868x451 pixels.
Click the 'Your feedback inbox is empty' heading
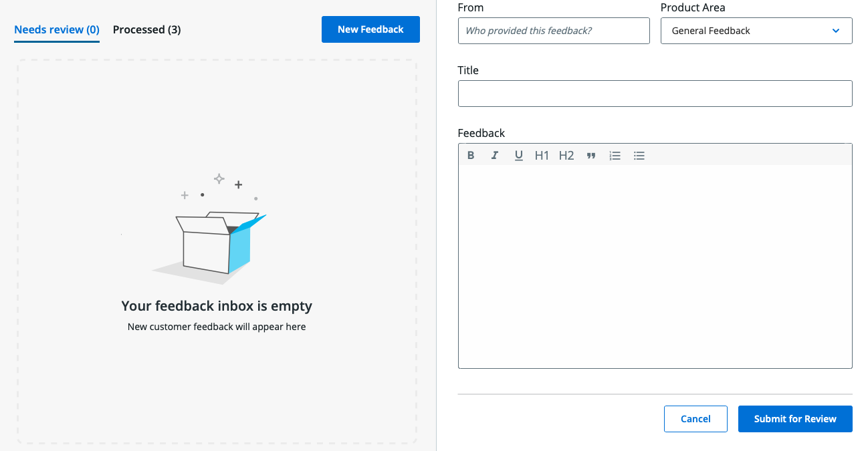coord(217,306)
